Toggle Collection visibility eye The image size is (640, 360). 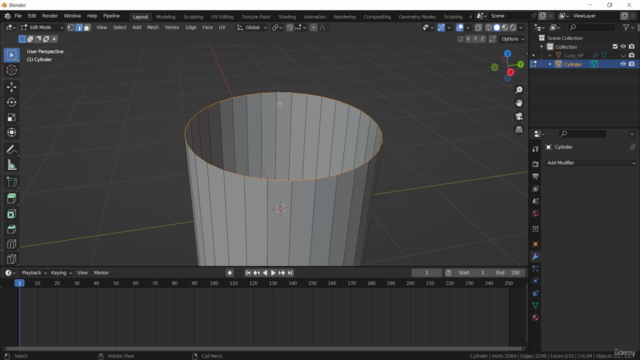coord(623,47)
